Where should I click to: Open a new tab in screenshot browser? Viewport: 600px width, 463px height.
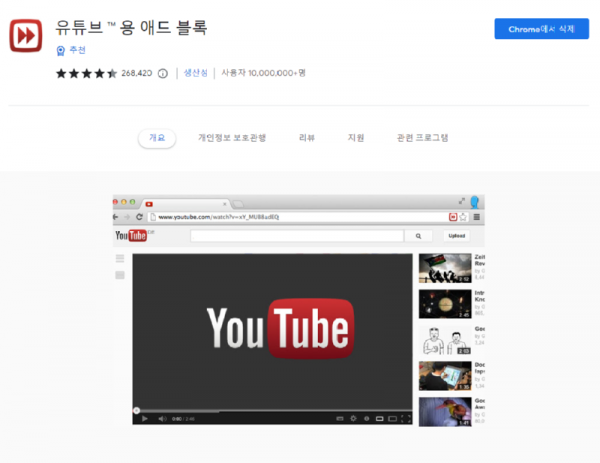[238, 204]
